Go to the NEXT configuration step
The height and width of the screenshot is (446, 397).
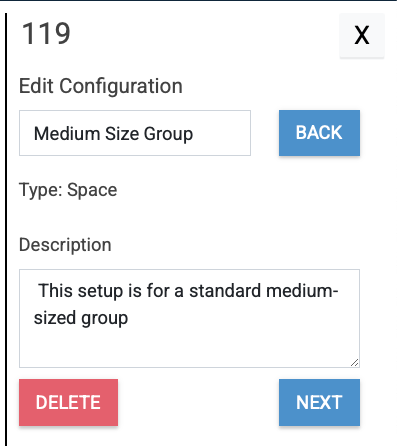tap(319, 402)
